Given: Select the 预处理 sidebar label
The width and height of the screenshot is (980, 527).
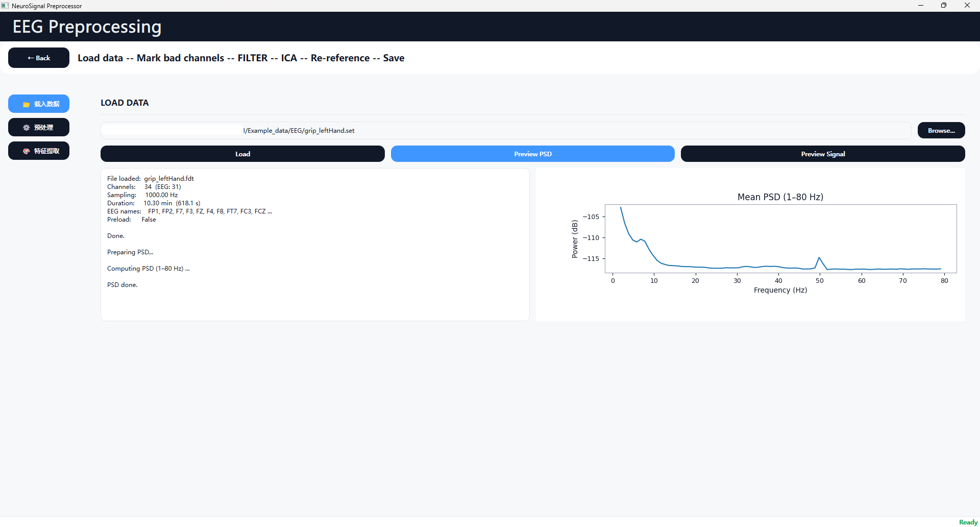Looking at the screenshot, I should (44, 128).
